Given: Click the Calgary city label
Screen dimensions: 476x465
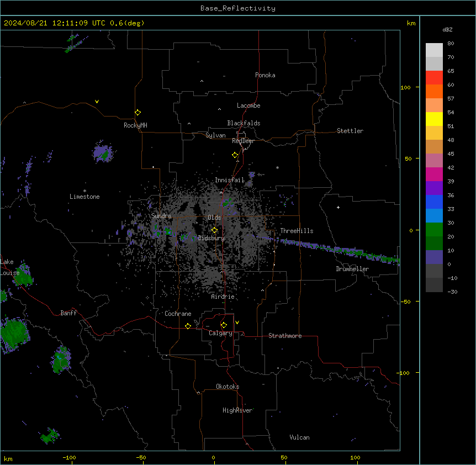Looking at the screenshot, I should pyautogui.click(x=220, y=333).
